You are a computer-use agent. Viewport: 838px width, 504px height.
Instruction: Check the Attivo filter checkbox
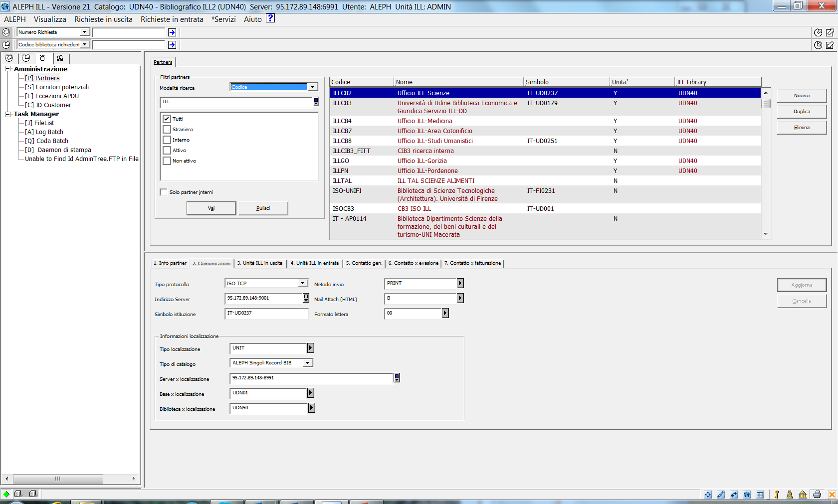tap(167, 150)
